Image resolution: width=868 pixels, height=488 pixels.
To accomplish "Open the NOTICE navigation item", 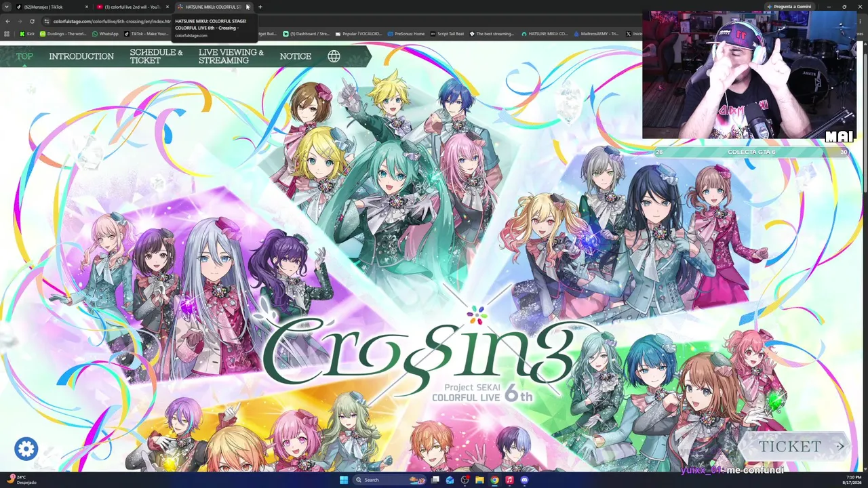I will pyautogui.click(x=296, y=56).
